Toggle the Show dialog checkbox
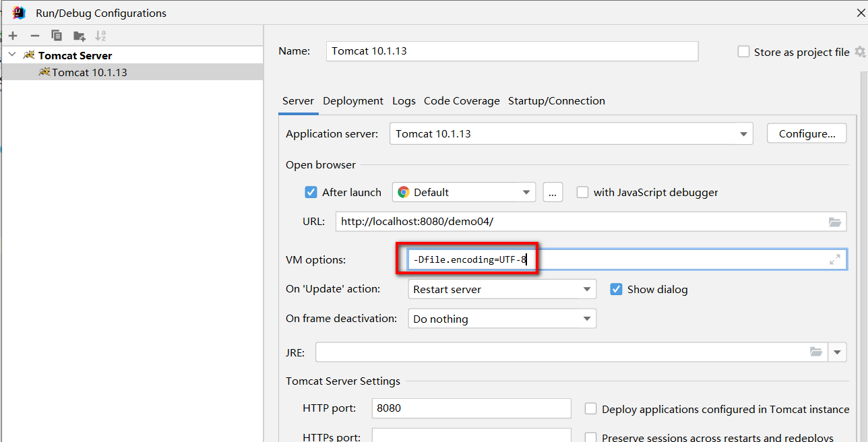Image resolution: width=868 pixels, height=442 pixels. [616, 289]
